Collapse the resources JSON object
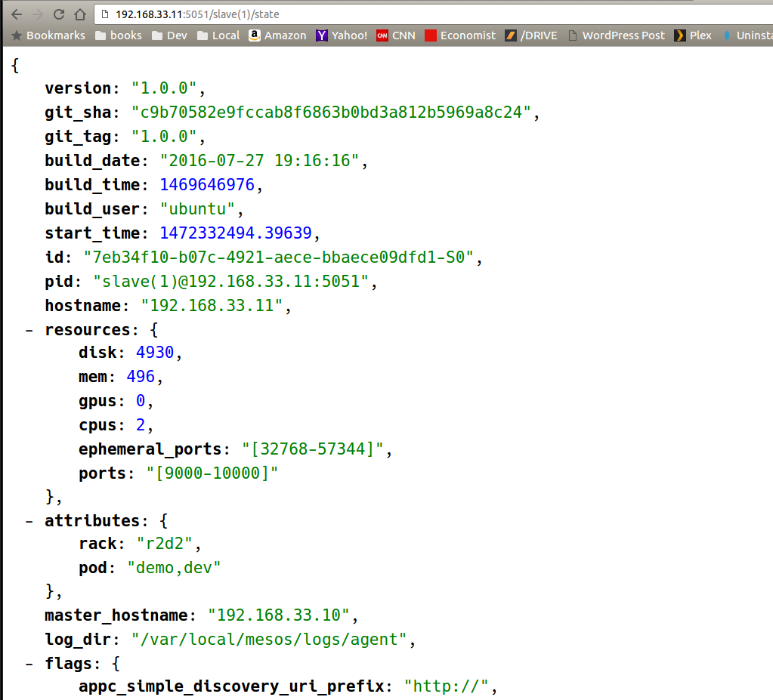The height and width of the screenshot is (700, 773). 29,331
